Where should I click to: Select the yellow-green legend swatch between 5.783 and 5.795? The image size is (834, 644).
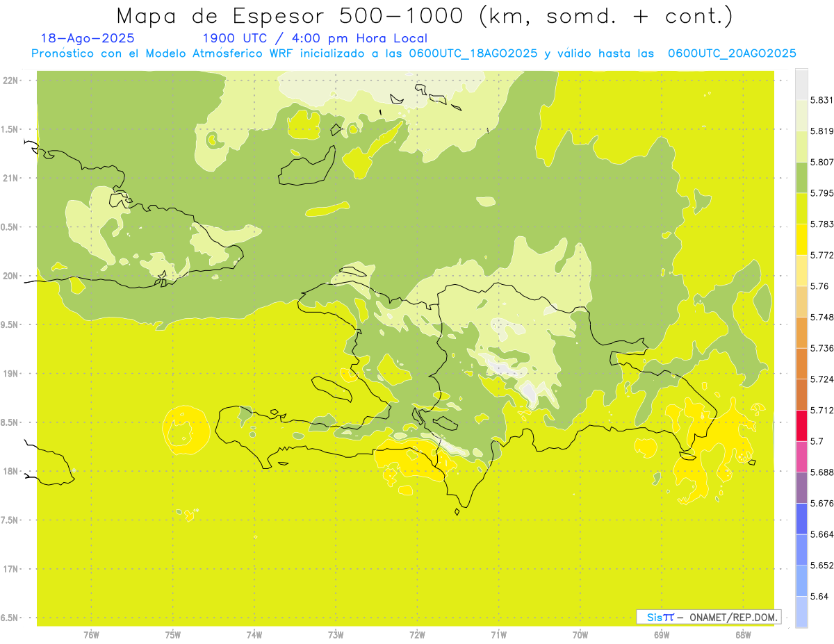tap(801, 208)
